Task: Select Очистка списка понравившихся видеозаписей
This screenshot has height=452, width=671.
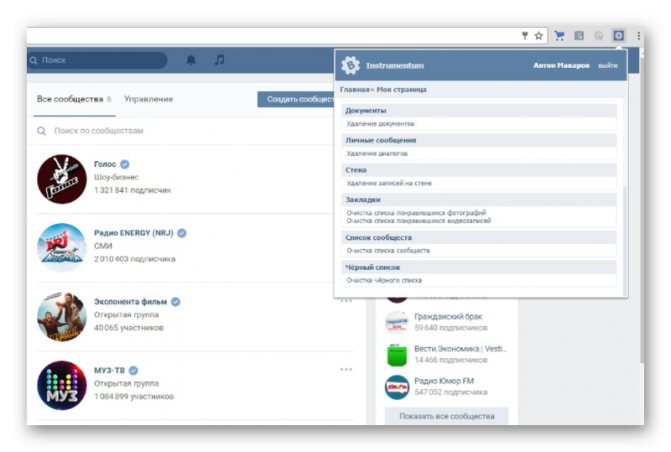Action: pos(419,221)
